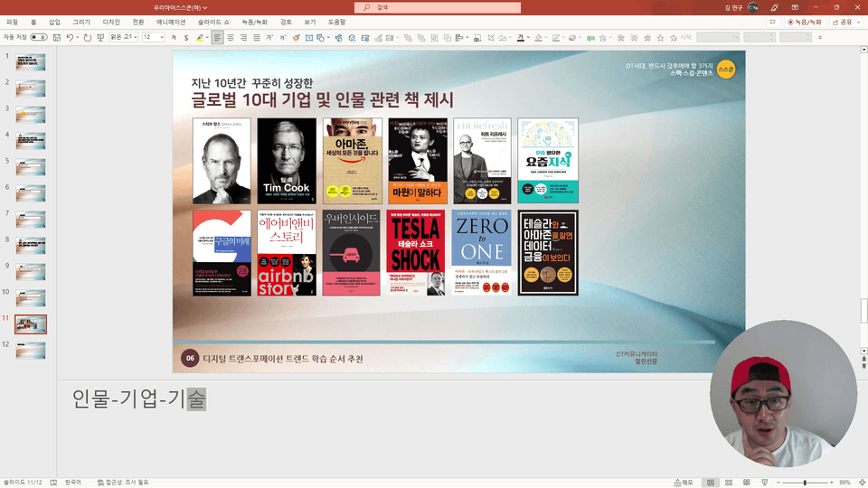The width and height of the screenshot is (868, 488).
Task: Open the Undo history dropdown arrow
Action: 78,38
